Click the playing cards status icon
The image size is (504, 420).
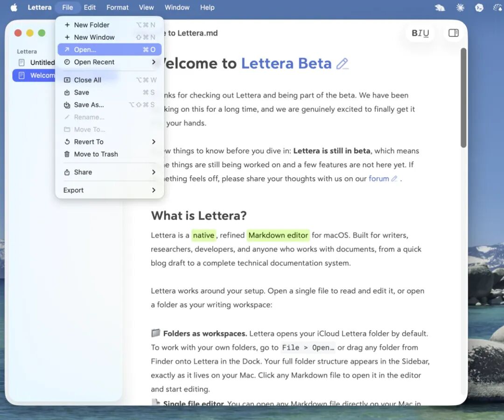click(x=497, y=7)
